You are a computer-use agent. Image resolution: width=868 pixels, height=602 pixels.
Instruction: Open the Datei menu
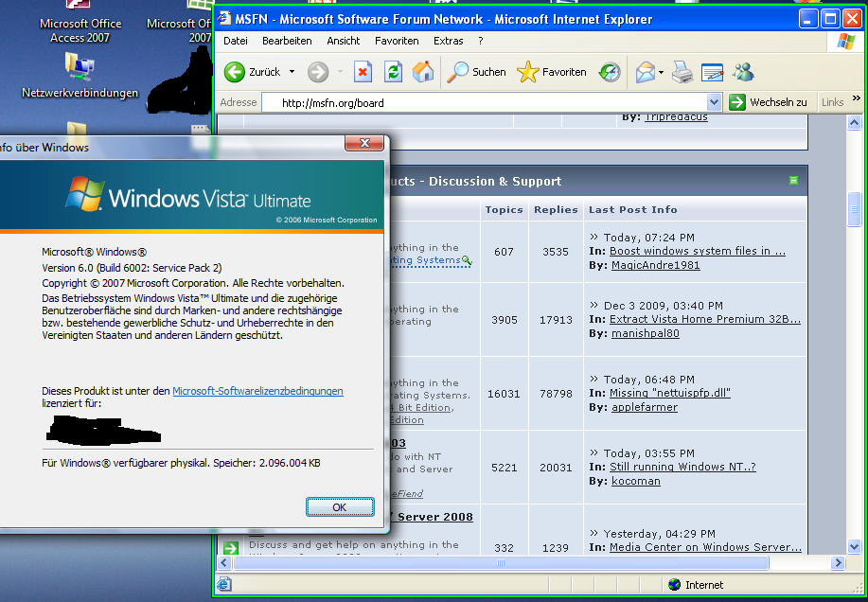click(236, 41)
